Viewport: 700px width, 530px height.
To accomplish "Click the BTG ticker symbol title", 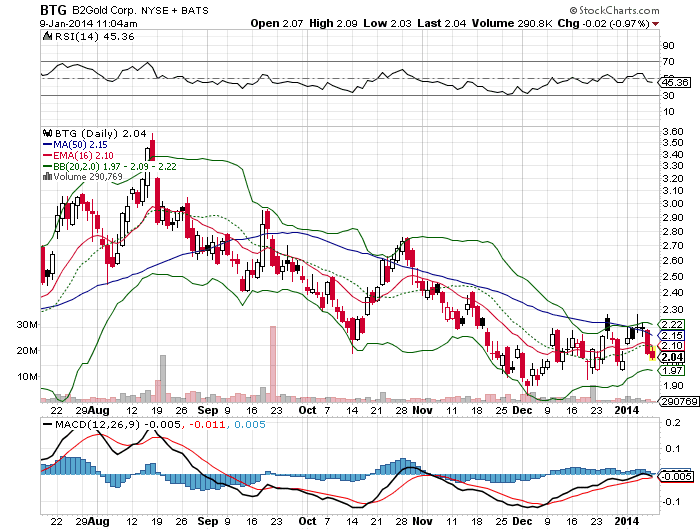I will (x=53, y=10).
